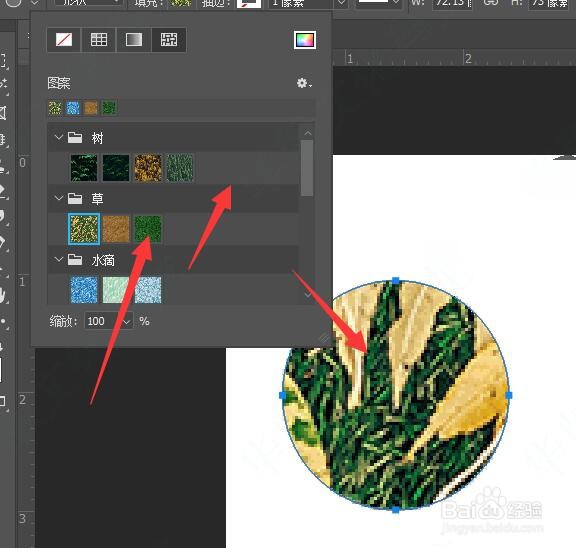Image resolution: width=576 pixels, height=548 pixels.
Task: Collapse the 树 pattern group
Action: [x=58, y=138]
